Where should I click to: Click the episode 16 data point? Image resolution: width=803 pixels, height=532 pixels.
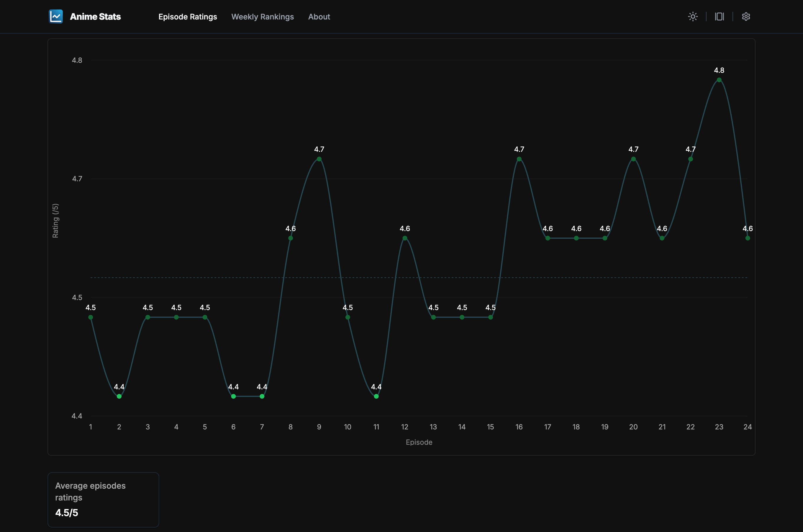(519, 159)
